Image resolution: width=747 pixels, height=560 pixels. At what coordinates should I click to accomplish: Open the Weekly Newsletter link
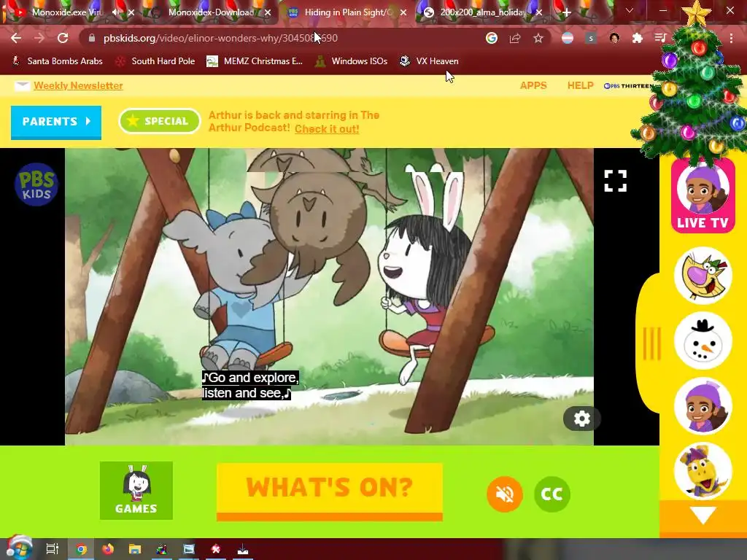coord(78,86)
